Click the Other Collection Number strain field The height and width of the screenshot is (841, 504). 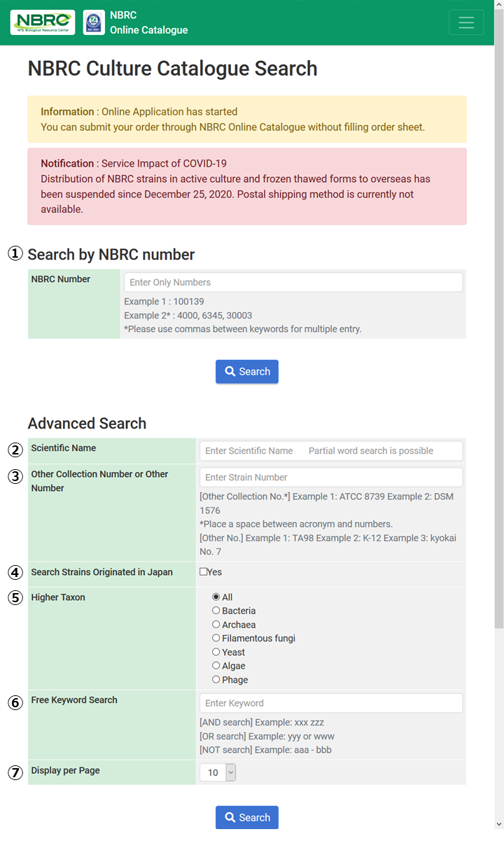click(331, 478)
